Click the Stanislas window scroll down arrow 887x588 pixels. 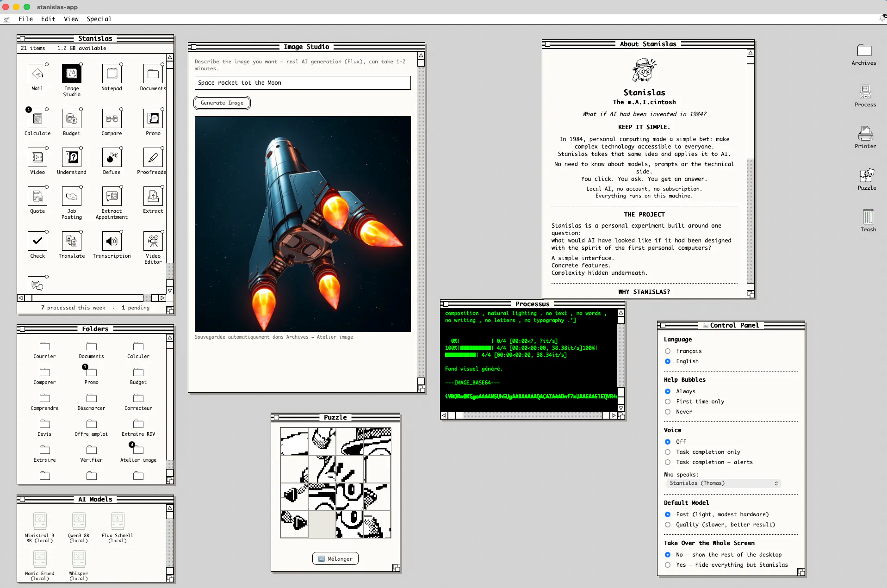tap(170, 291)
